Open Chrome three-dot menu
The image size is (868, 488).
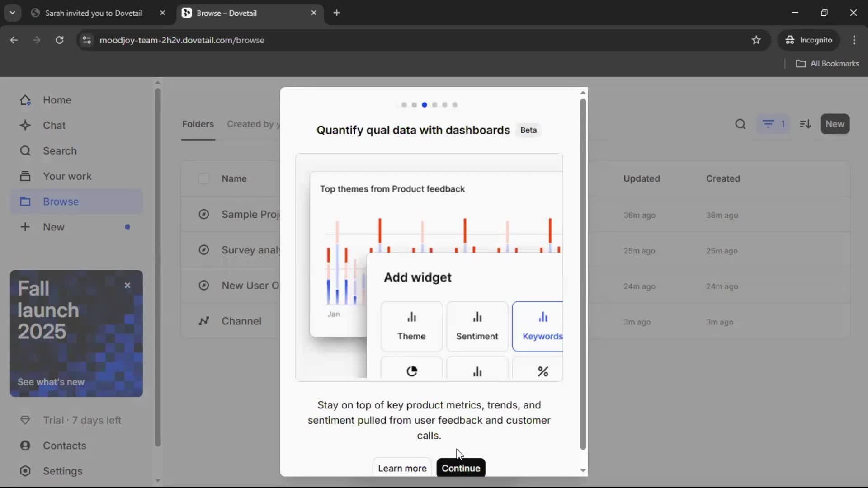coord(854,40)
